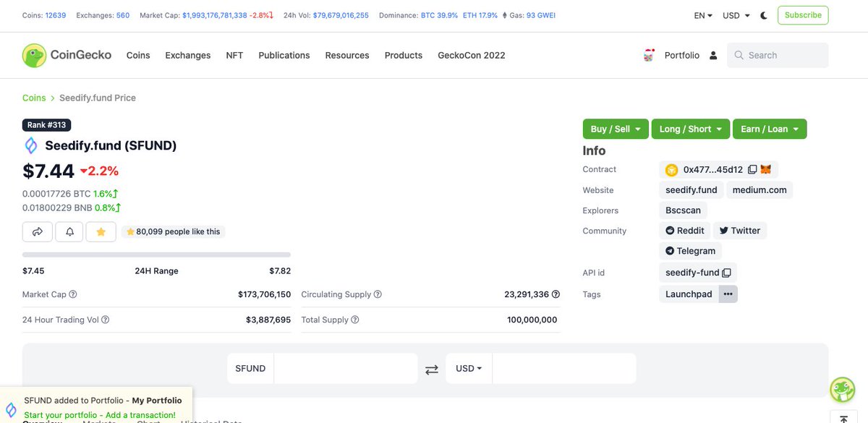Click the price alert bell button
The image size is (868, 423).
[69, 231]
